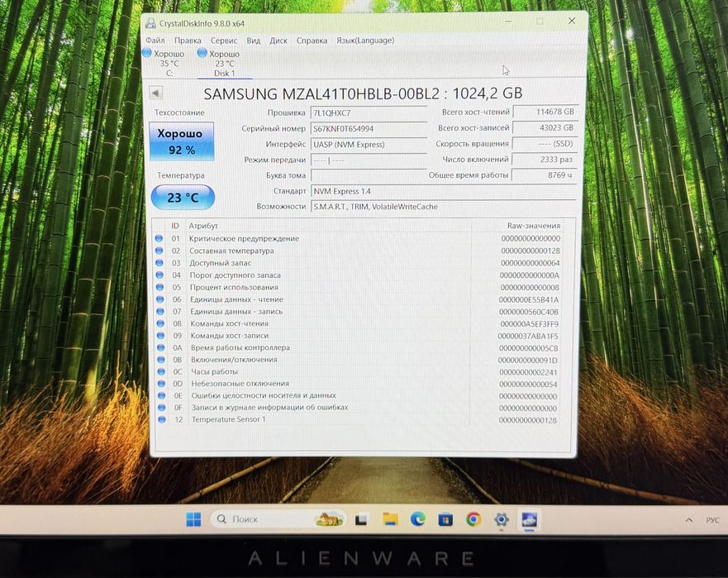Viewport: 728px width, 578px height.
Task: Click status dot of Единицы данных - запись row
Action: pyautogui.click(x=160, y=311)
